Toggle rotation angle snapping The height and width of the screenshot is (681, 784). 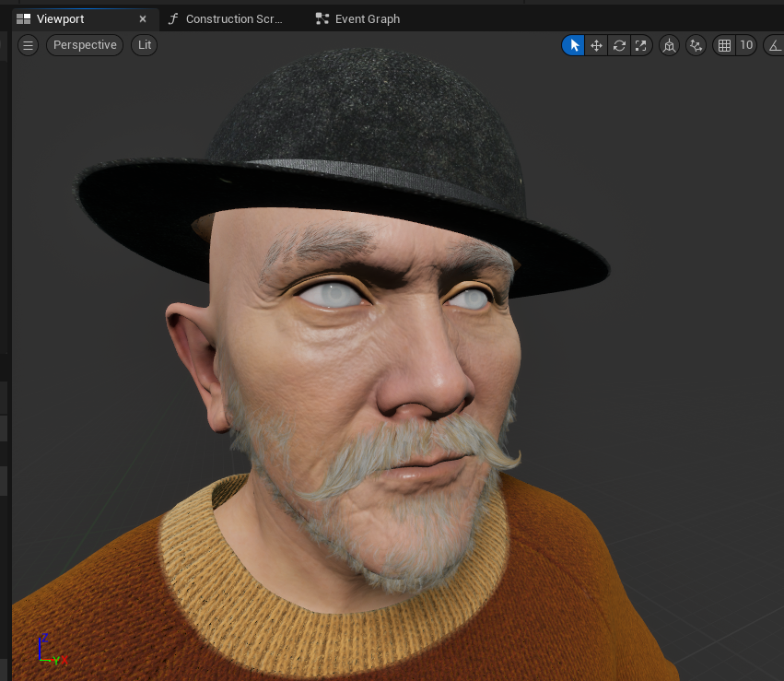(x=775, y=45)
